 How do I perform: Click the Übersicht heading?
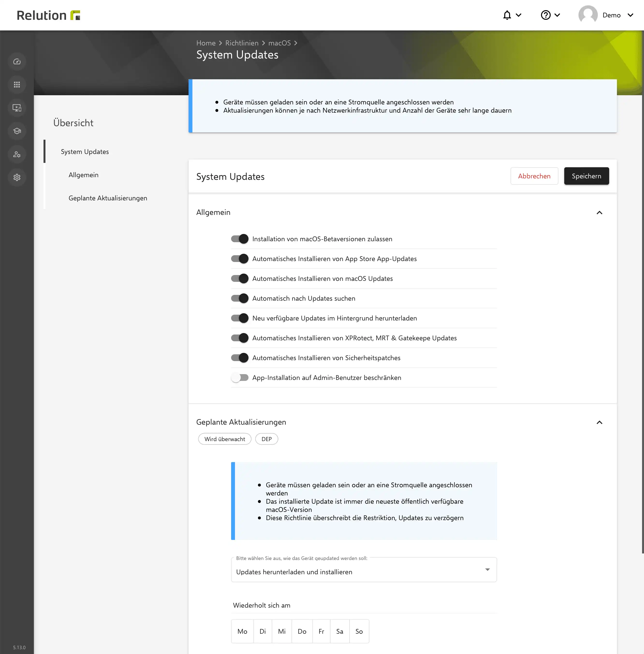(x=73, y=123)
